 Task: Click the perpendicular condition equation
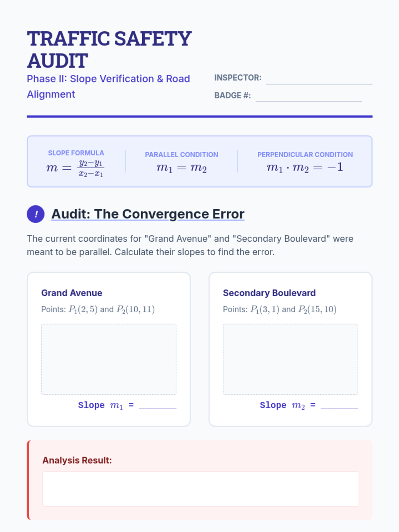(x=305, y=167)
